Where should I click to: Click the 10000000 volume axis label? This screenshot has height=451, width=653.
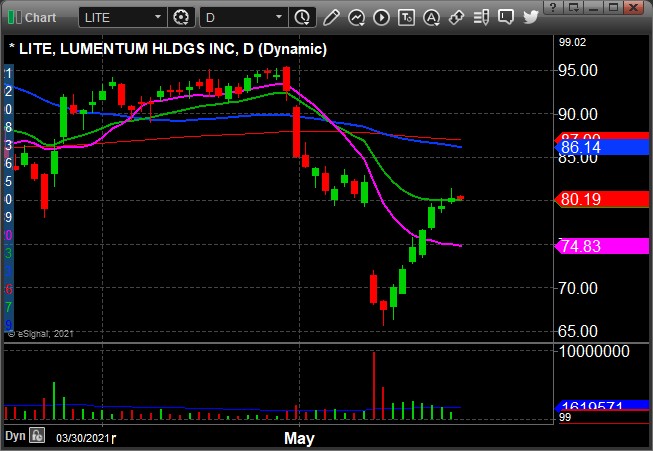(594, 351)
